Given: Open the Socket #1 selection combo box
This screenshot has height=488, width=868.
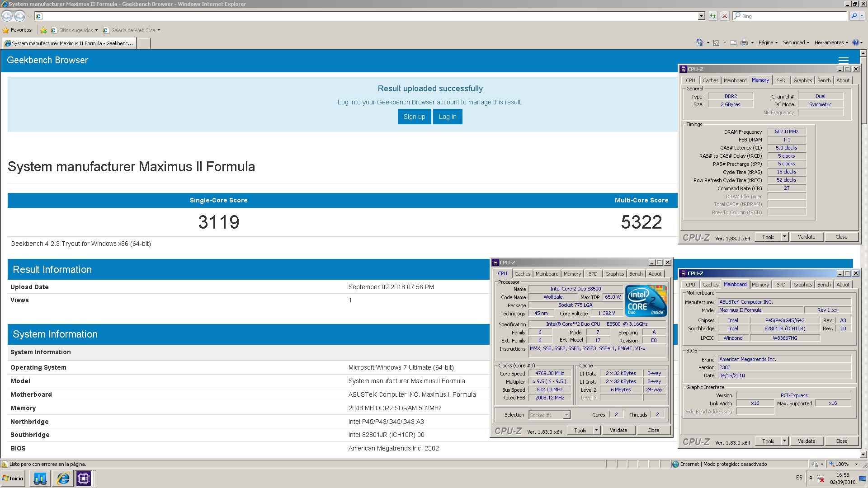Looking at the screenshot, I should click(x=549, y=415).
